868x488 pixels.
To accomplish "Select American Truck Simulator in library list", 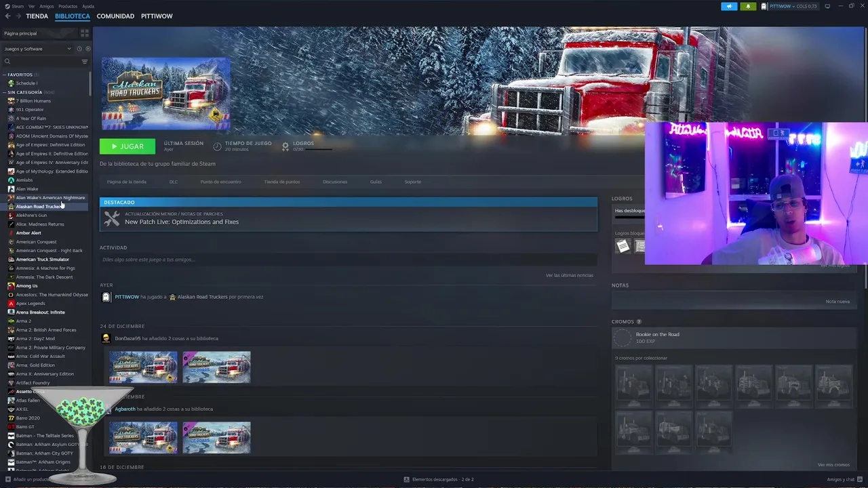I will [43, 260].
